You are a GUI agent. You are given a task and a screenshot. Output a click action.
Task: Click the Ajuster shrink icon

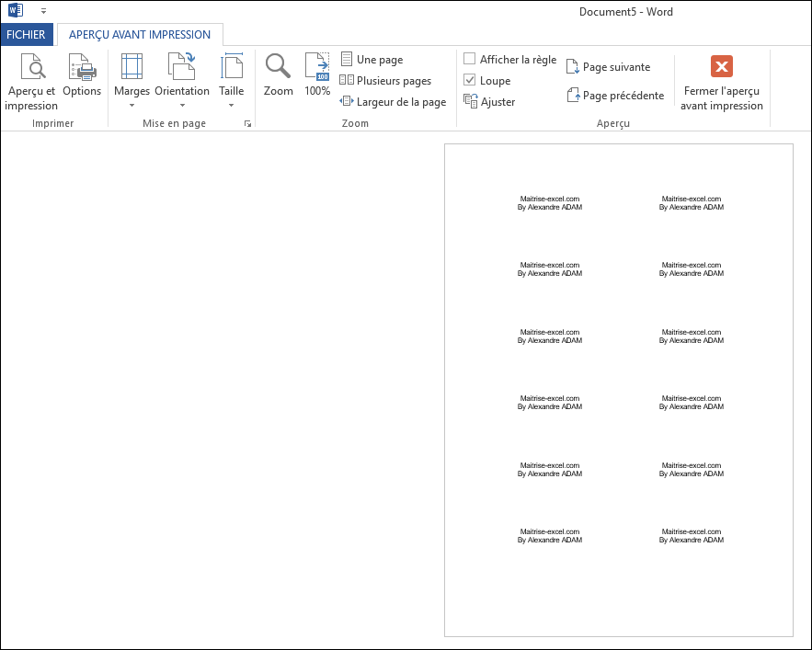pyautogui.click(x=470, y=101)
